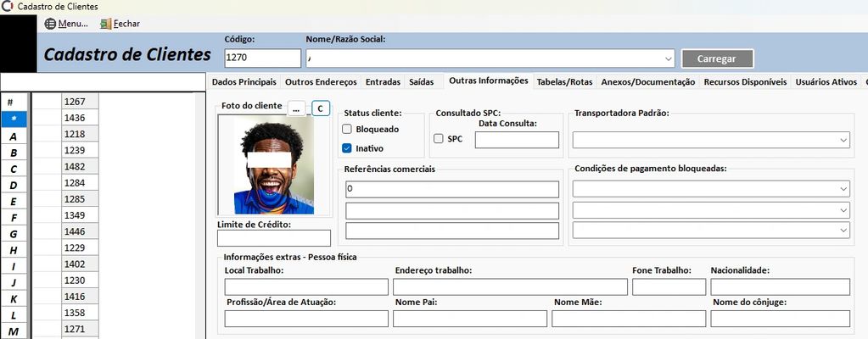The height and width of the screenshot is (339, 868).
Task: Click the asterisk filter in index
Action: click(x=13, y=119)
